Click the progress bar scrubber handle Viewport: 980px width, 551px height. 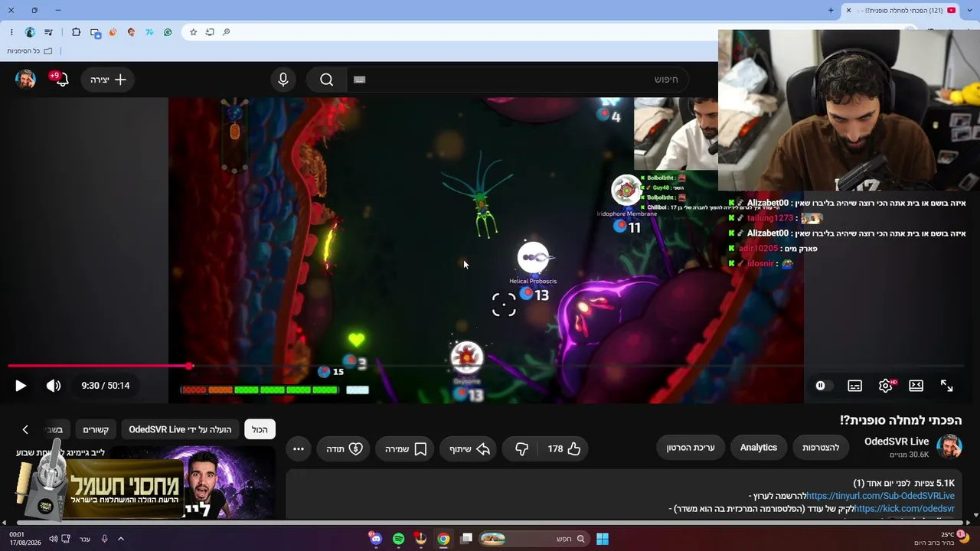[x=189, y=366]
